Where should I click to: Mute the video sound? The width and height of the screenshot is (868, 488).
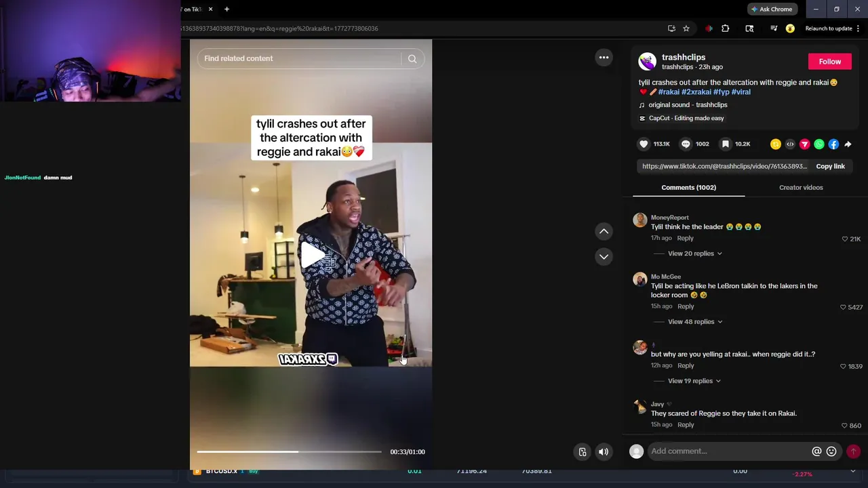pyautogui.click(x=604, y=451)
